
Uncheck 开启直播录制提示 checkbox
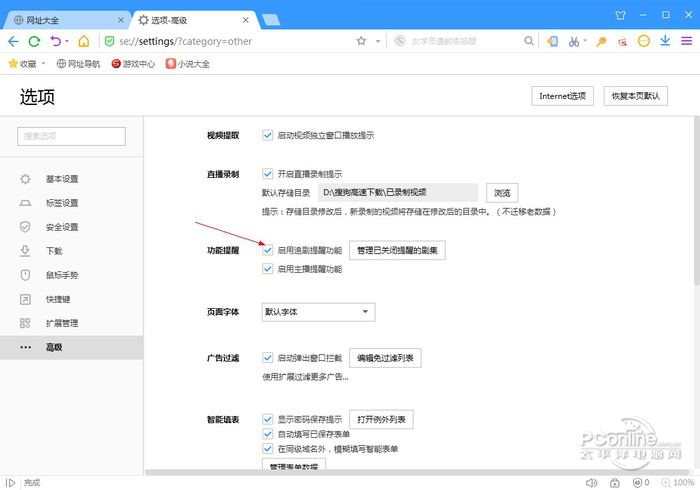268,173
